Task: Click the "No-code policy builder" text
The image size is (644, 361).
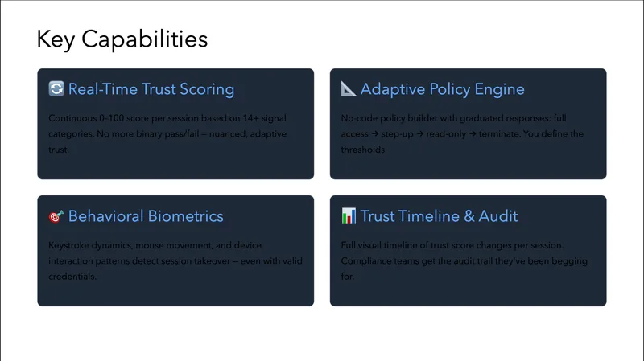Action: tap(389, 118)
